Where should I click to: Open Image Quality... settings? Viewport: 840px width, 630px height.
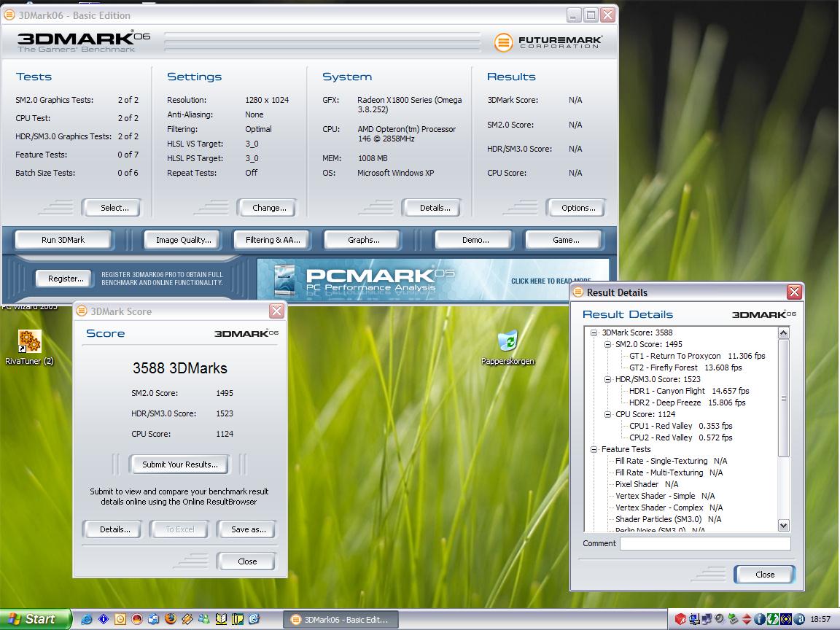(183, 240)
